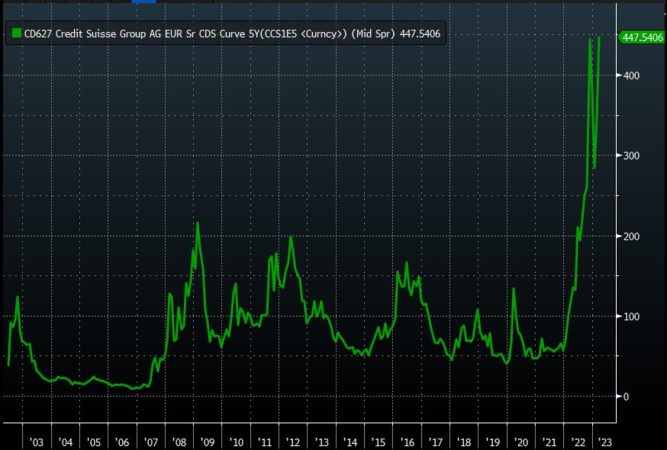Select the '08 year on time axis
Image resolution: width=667 pixels, height=450 pixels.
click(180, 441)
